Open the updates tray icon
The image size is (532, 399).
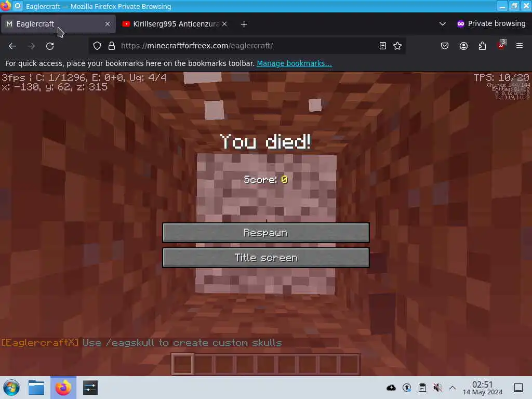pyautogui.click(x=407, y=388)
